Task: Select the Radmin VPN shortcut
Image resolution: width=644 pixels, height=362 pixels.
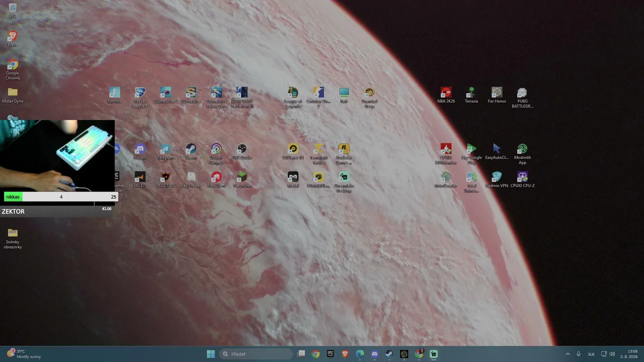Action: click(x=497, y=179)
